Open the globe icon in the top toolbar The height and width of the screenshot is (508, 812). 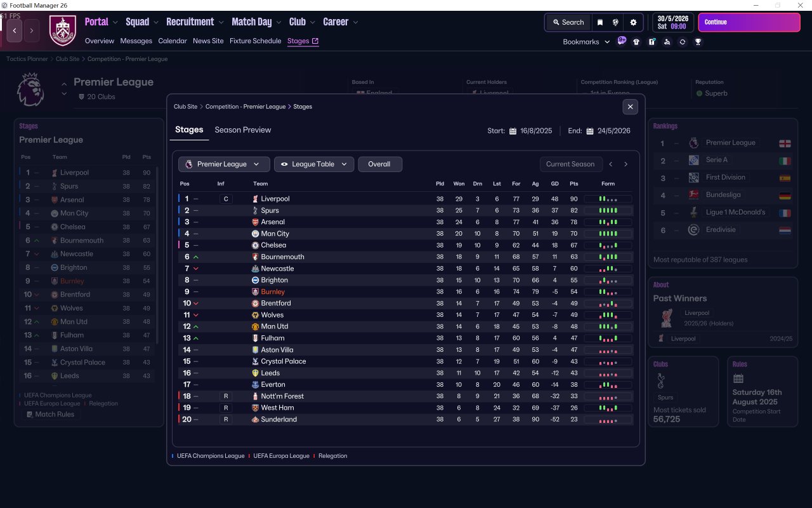click(615, 22)
